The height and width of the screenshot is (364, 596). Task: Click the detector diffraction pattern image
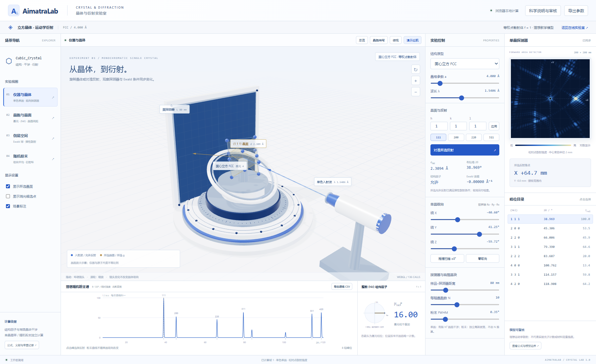[550, 99]
